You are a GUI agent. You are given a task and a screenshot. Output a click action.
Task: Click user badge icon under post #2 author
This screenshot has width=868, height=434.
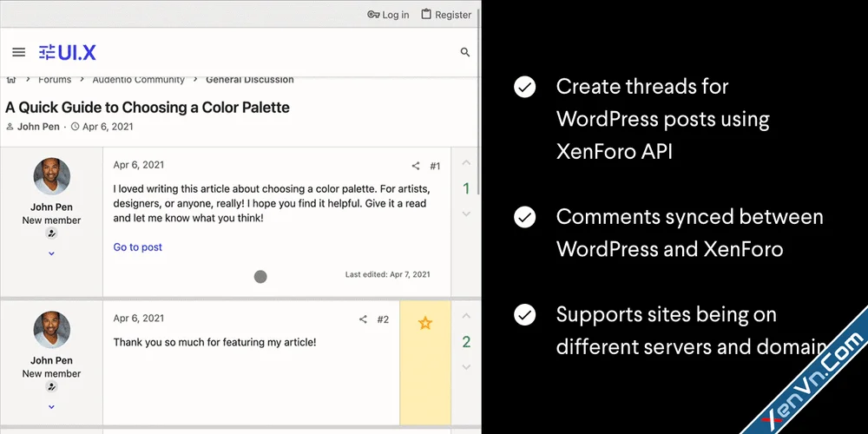(51, 386)
